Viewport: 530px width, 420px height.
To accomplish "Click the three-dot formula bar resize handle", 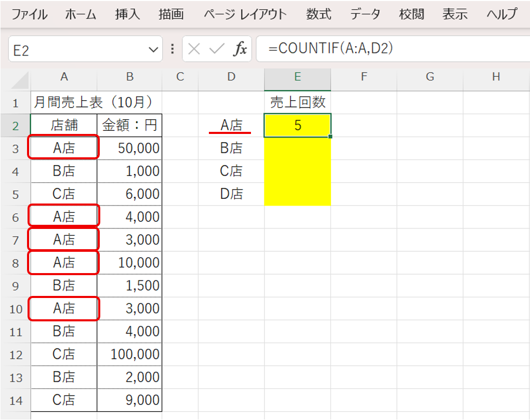I will coord(173,49).
